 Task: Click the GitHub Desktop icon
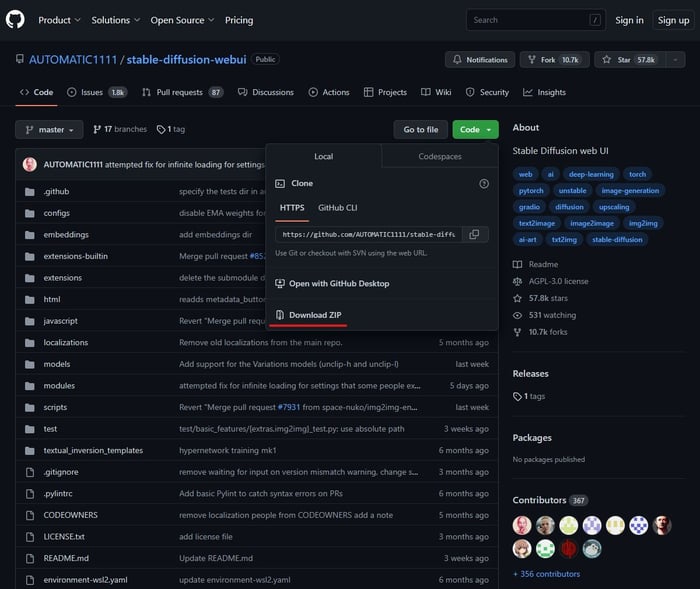(x=280, y=284)
